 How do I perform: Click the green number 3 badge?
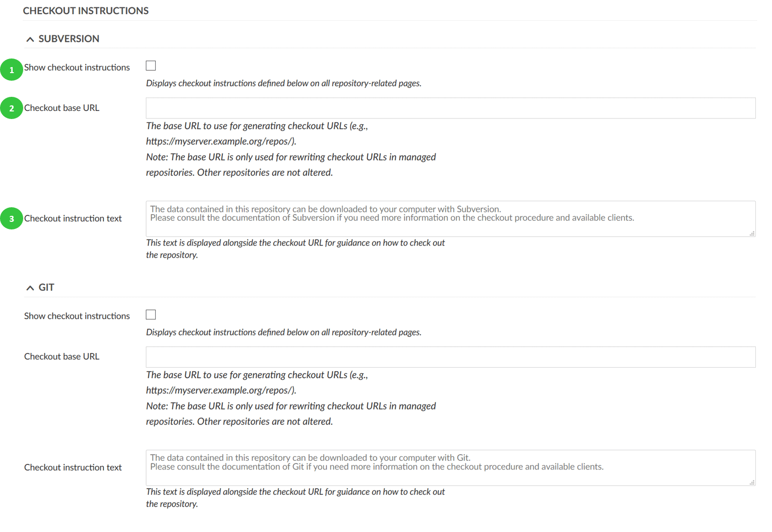click(x=12, y=219)
